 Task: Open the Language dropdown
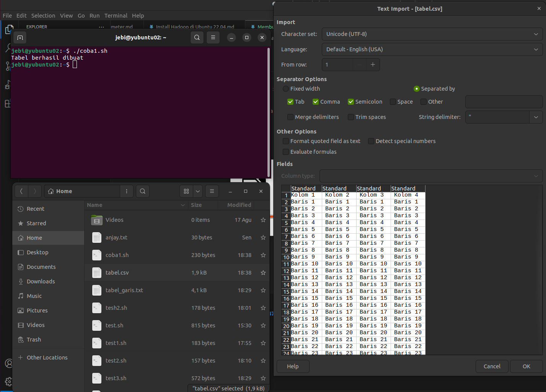tap(536, 49)
